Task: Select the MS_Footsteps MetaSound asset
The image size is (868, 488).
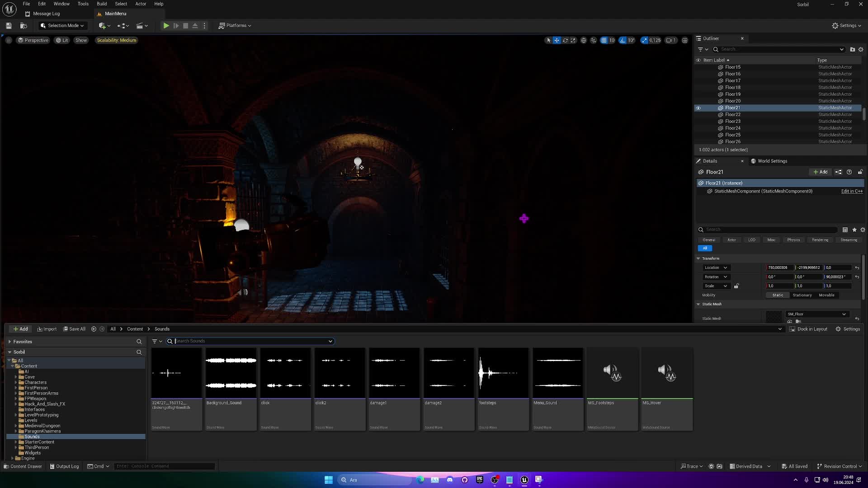Action: (x=613, y=389)
